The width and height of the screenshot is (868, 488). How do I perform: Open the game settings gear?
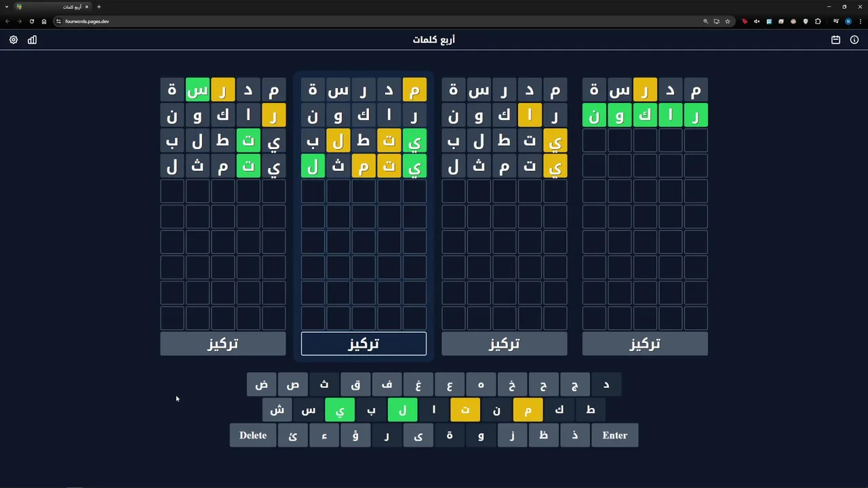coord(14,40)
